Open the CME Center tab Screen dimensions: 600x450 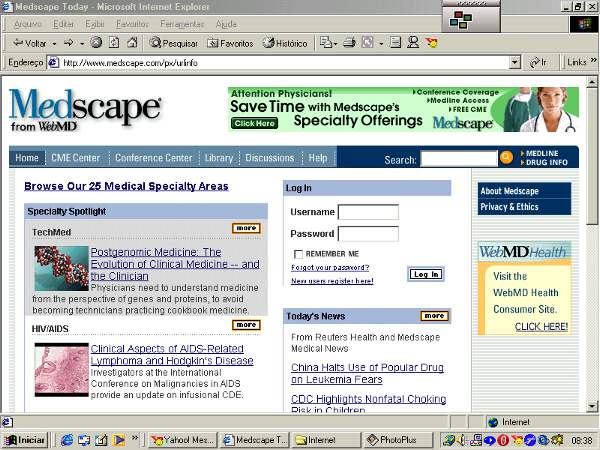[x=75, y=158]
